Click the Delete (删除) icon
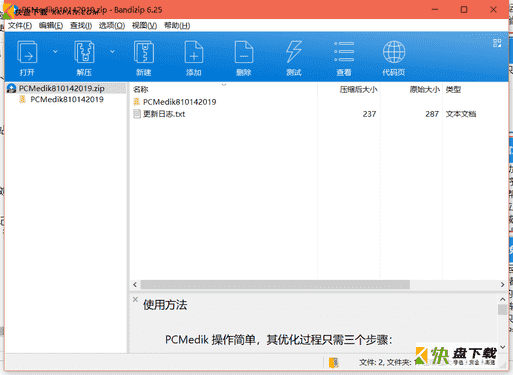Viewport: 513px width, 375px height. point(244,52)
